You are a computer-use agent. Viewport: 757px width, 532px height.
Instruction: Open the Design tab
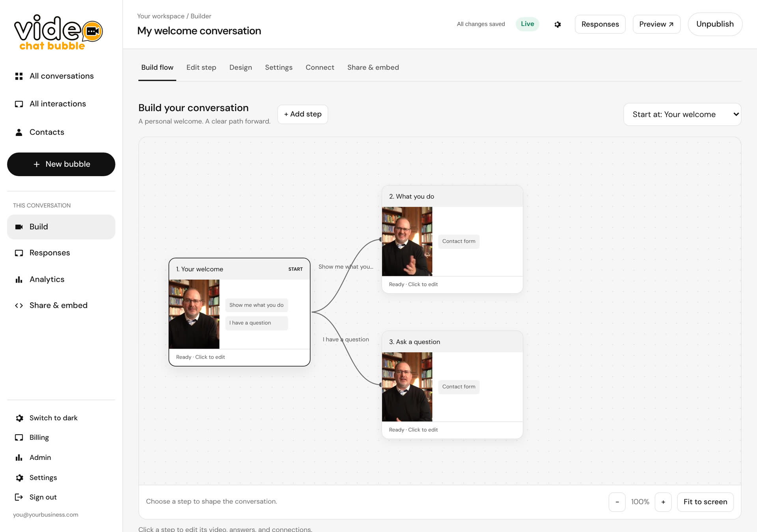coord(241,67)
